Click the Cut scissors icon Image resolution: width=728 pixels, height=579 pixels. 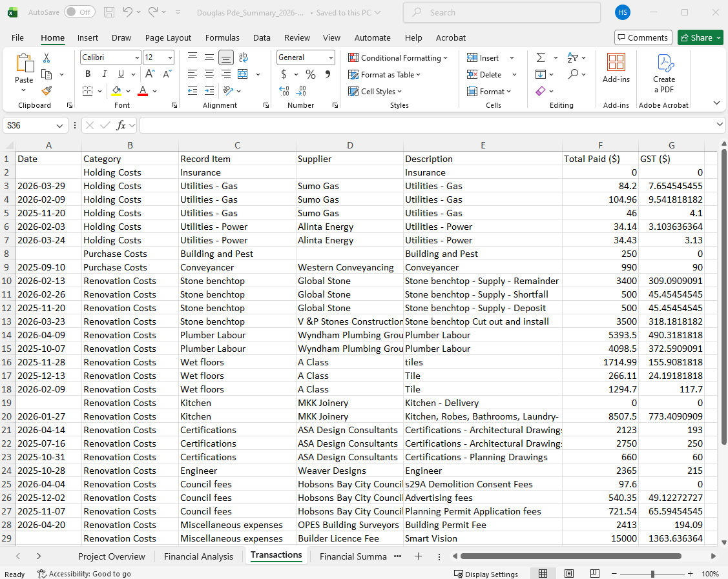tap(47, 57)
